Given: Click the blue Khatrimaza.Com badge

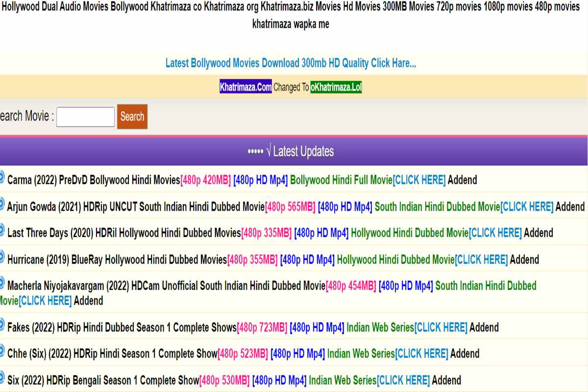Looking at the screenshot, I should [245, 88].
